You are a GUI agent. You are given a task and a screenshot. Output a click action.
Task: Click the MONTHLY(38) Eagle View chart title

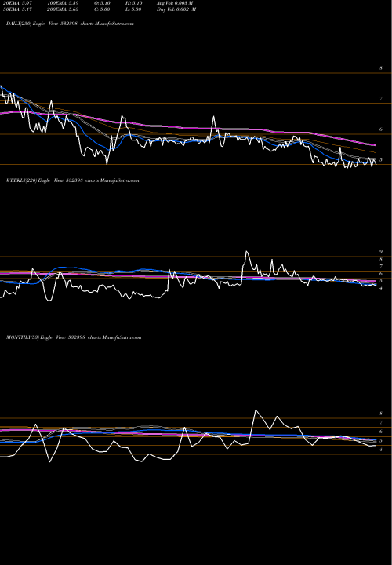pos(74,337)
